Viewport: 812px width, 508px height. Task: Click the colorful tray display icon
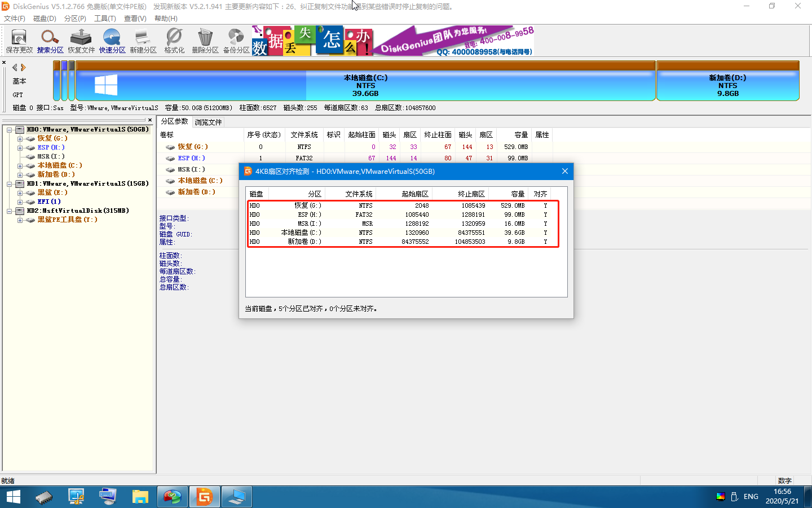click(721, 497)
